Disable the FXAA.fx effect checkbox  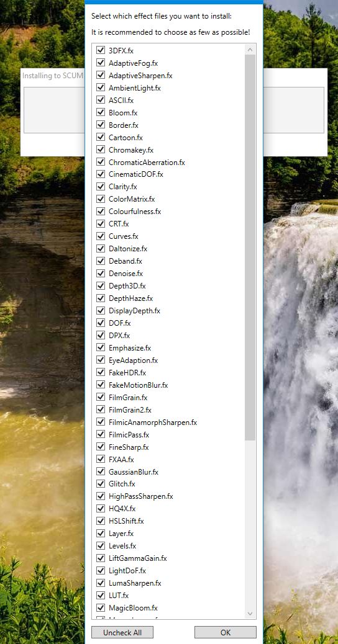[x=100, y=459]
